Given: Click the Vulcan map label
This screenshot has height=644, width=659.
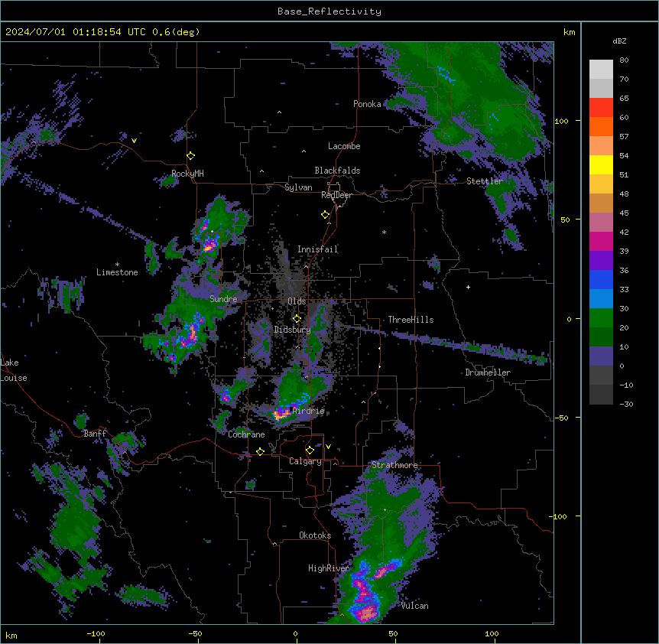Looking at the screenshot, I should (x=414, y=606).
